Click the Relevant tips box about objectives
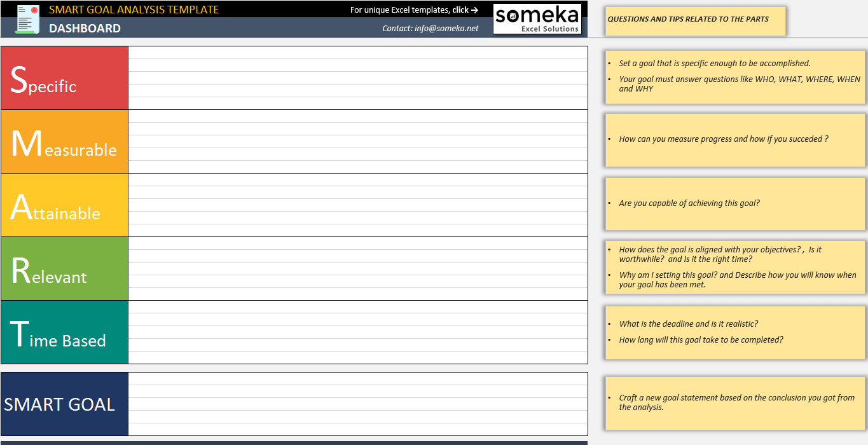Image resolution: width=868 pixels, height=445 pixels. 734,267
